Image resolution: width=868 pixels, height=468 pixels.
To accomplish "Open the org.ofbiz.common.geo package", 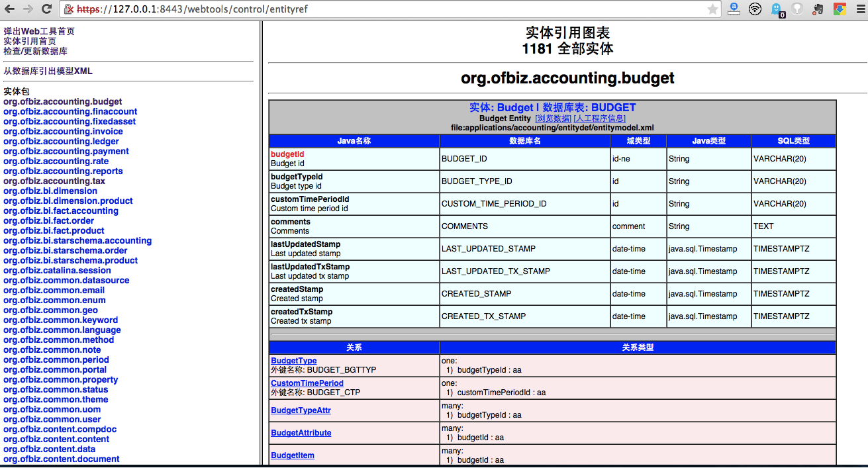I will tap(50, 310).
